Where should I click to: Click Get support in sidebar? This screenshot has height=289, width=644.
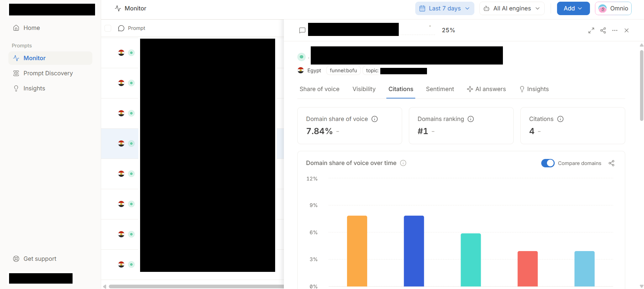(x=50, y=259)
